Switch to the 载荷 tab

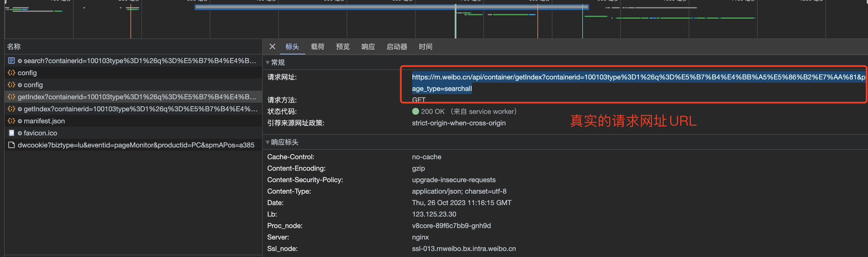tap(317, 46)
